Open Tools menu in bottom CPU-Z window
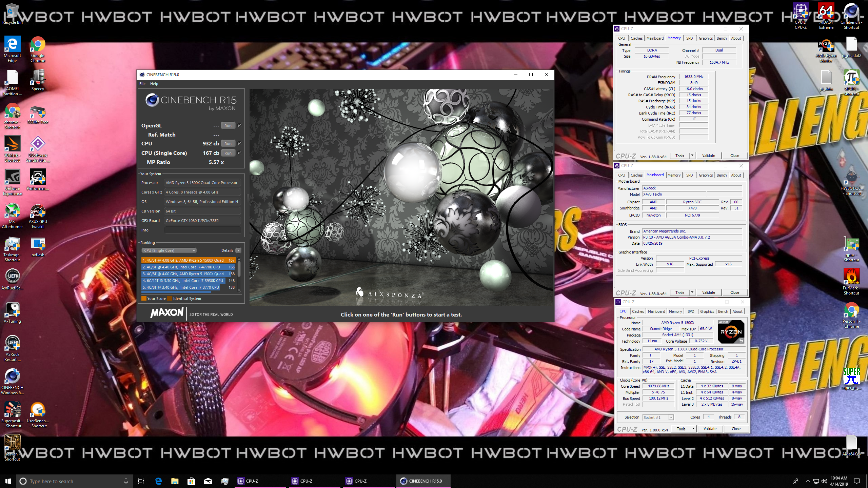Image resolution: width=868 pixels, height=488 pixels. point(681,429)
